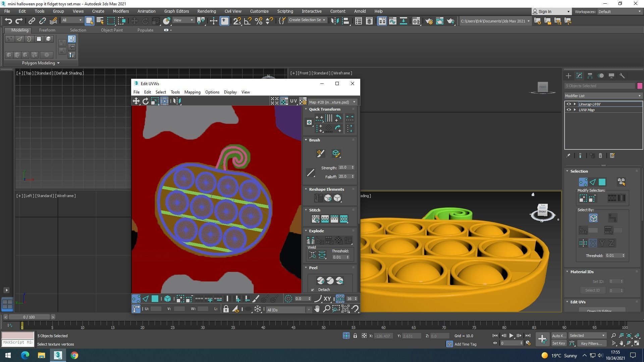Click the Pan hand tool in Edit UVWs
Viewport: 644px width, 362px height.
coord(317,309)
